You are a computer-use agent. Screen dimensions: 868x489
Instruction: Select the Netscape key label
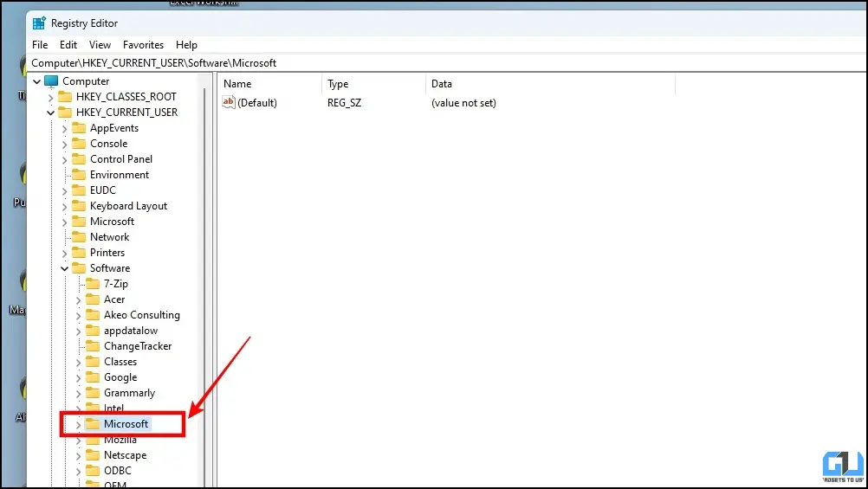click(125, 455)
